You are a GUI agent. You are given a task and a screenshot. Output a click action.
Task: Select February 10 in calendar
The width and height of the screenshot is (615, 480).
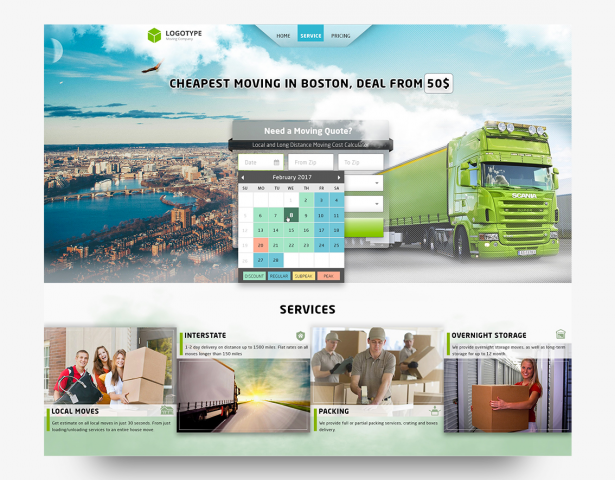click(321, 215)
